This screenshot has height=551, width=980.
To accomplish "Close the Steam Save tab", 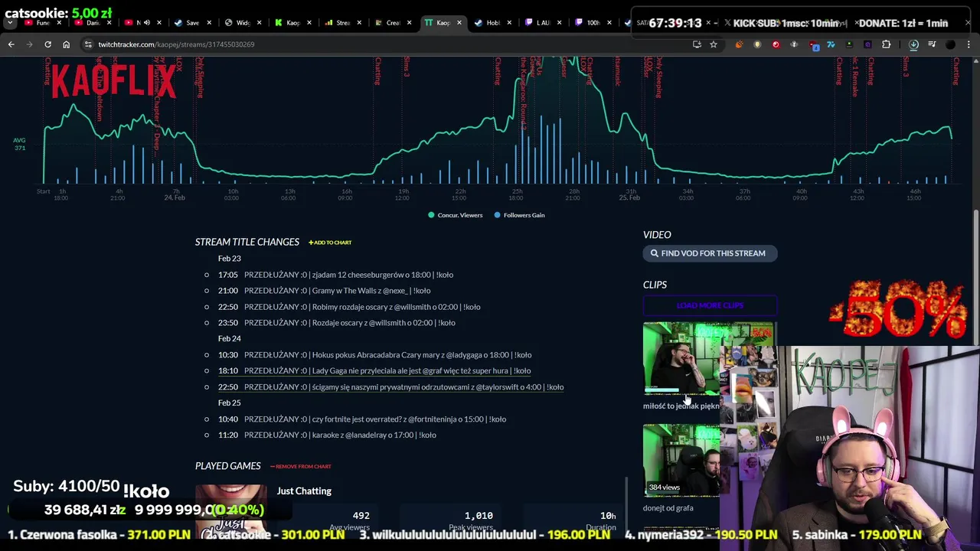I will coord(209,23).
